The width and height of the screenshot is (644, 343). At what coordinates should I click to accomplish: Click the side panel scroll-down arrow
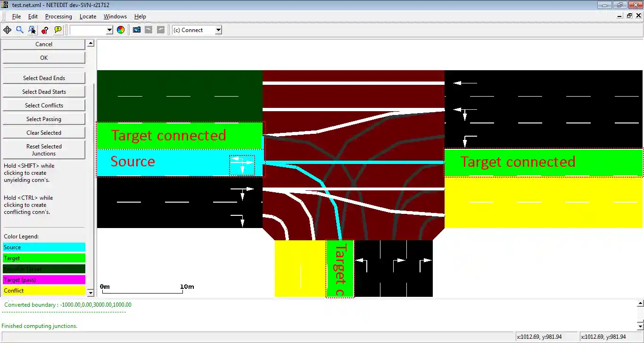91,293
